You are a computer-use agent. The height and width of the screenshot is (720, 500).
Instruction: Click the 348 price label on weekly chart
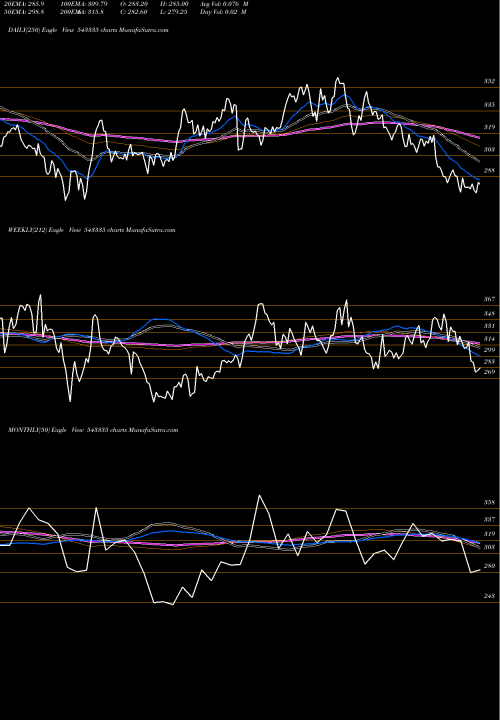pyautogui.click(x=489, y=314)
